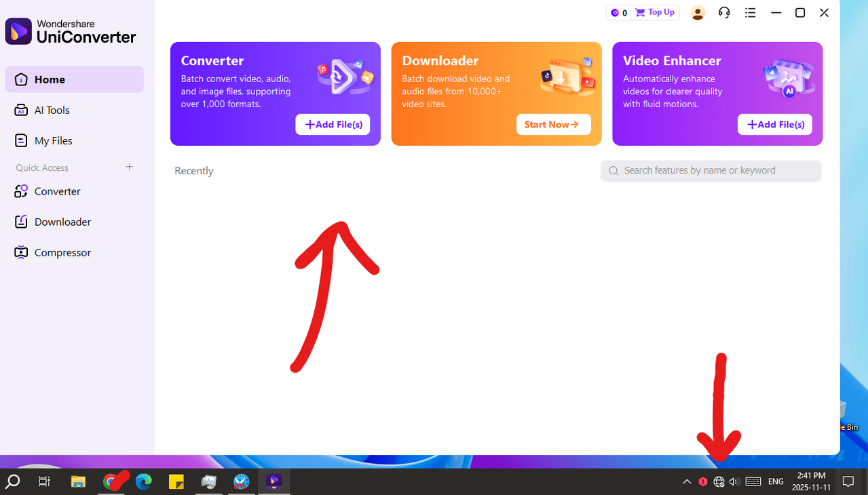The height and width of the screenshot is (495, 868).
Task: Click Add File(s) on Converter card
Action: point(333,124)
